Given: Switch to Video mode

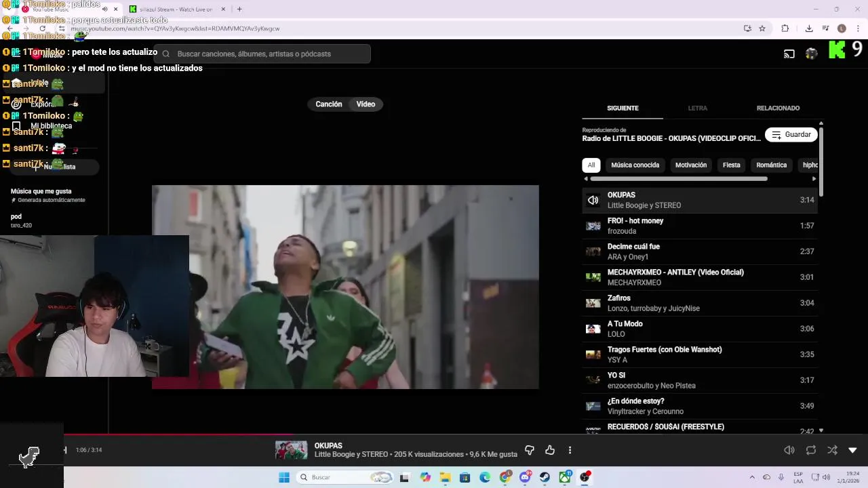Looking at the screenshot, I should [x=366, y=104].
